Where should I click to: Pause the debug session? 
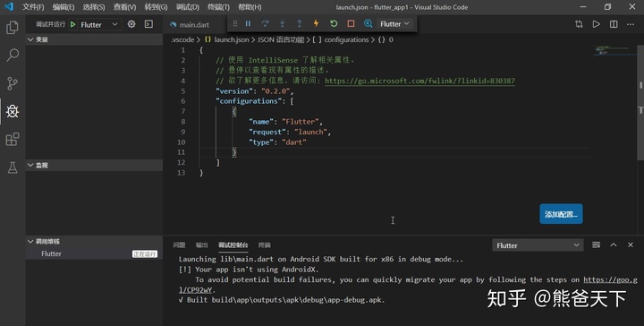point(248,24)
